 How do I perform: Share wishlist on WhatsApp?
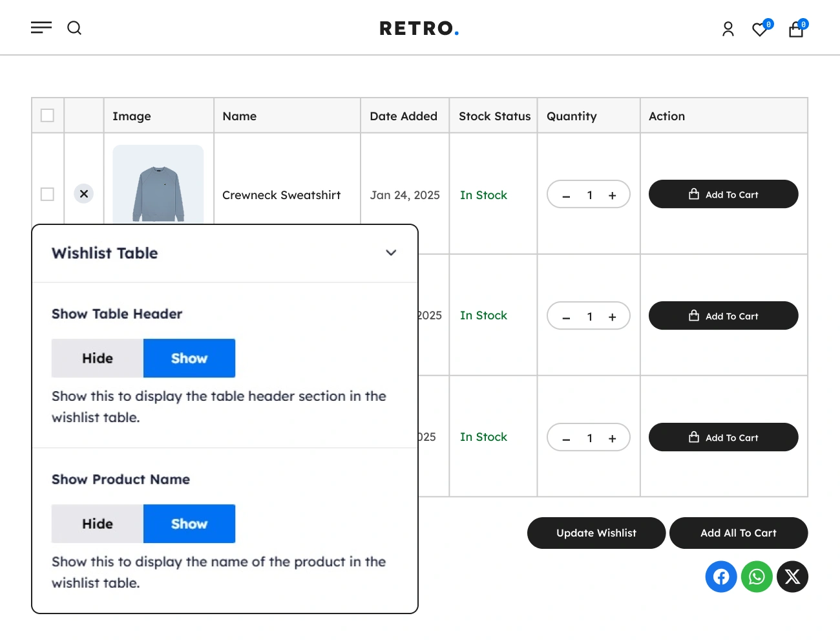point(757,577)
